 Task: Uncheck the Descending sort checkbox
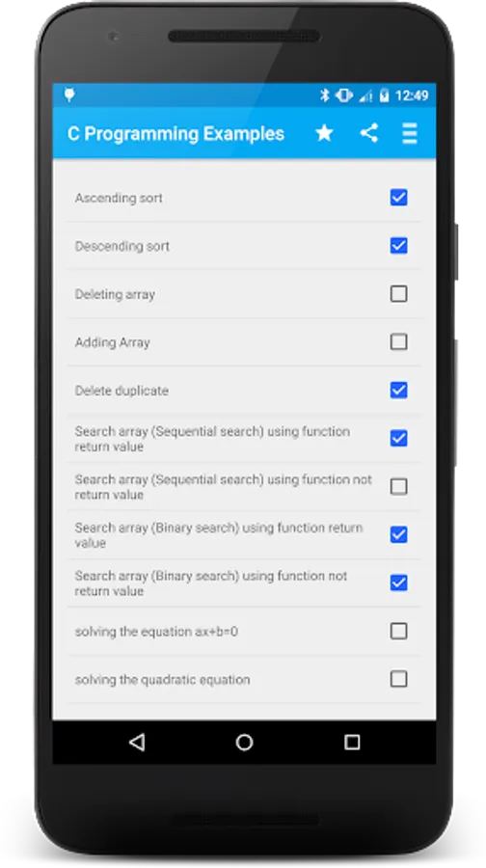(x=398, y=246)
